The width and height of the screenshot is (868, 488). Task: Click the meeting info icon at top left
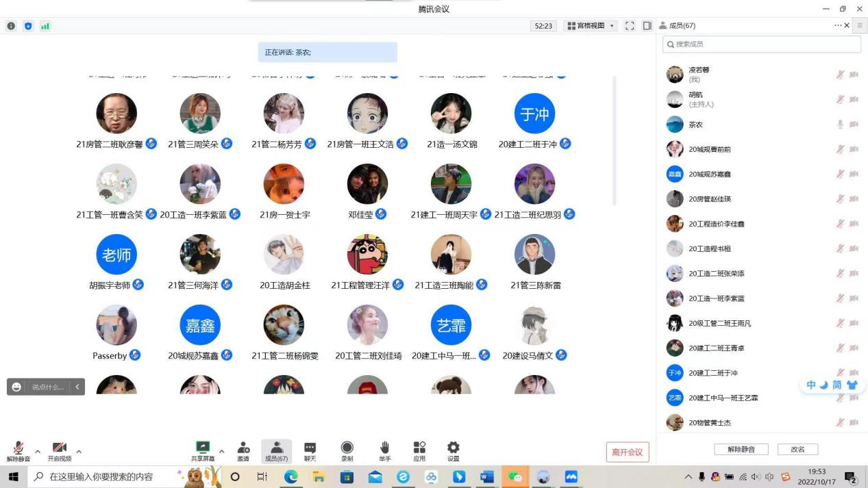tap(11, 26)
